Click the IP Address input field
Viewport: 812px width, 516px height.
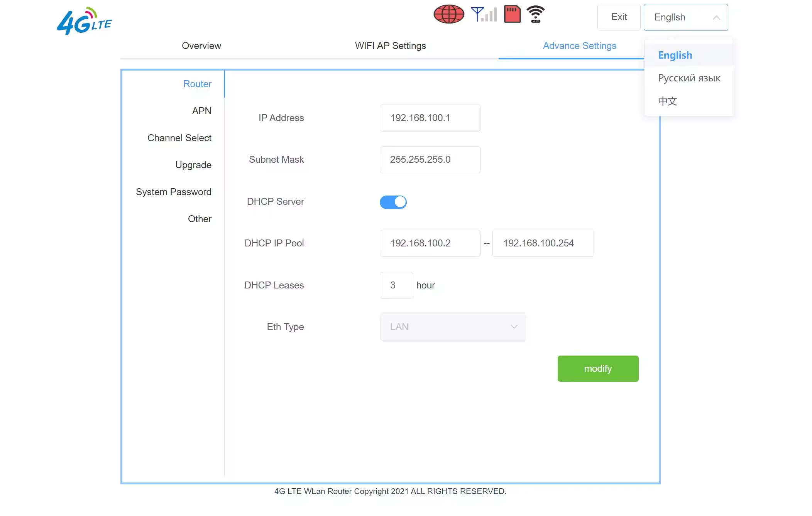(x=430, y=118)
